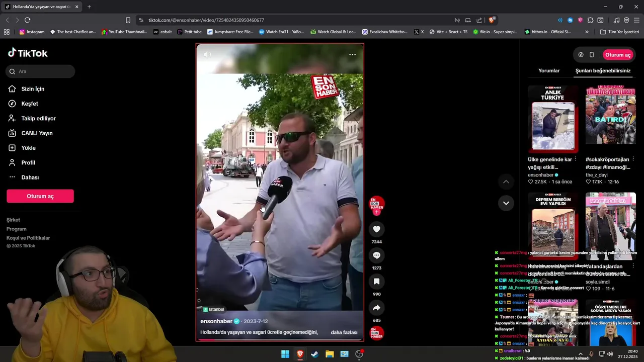
Task: Open Sizin İçin home feed
Action: click(x=33, y=89)
